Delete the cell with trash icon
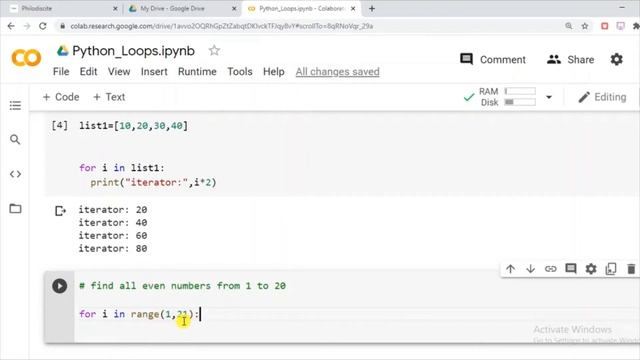Screen dimensions: 640x360 [x=631, y=269]
